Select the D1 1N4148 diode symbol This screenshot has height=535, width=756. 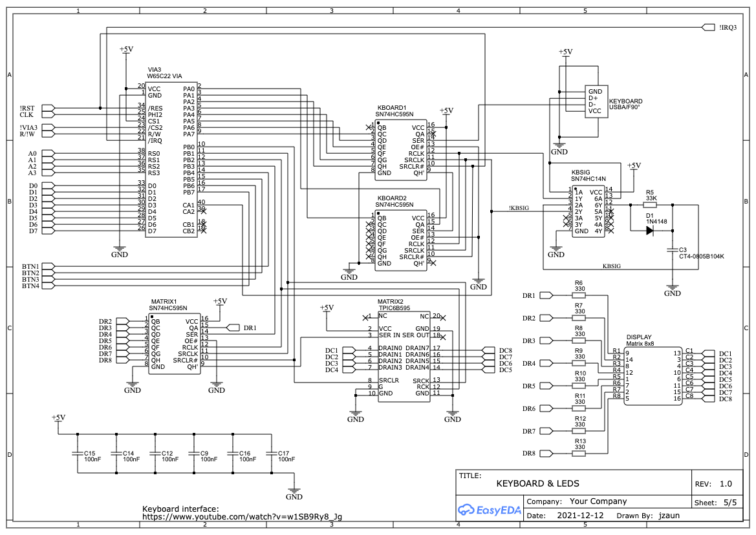coord(651,230)
